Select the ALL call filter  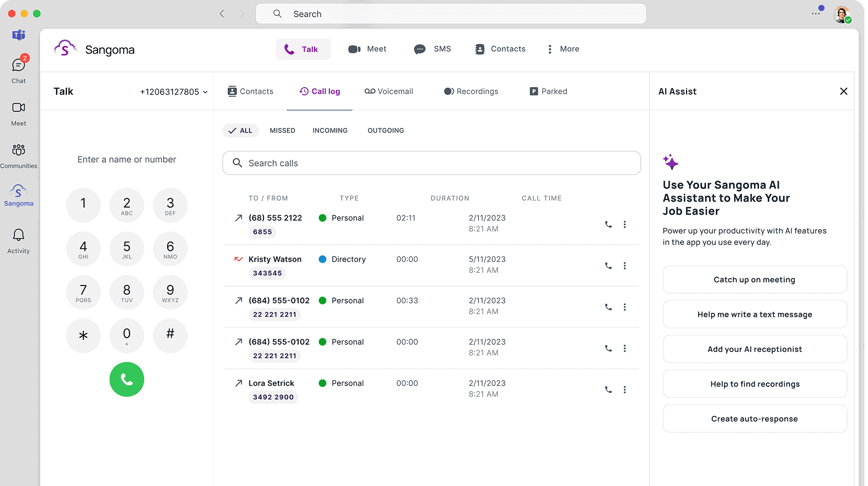click(241, 130)
